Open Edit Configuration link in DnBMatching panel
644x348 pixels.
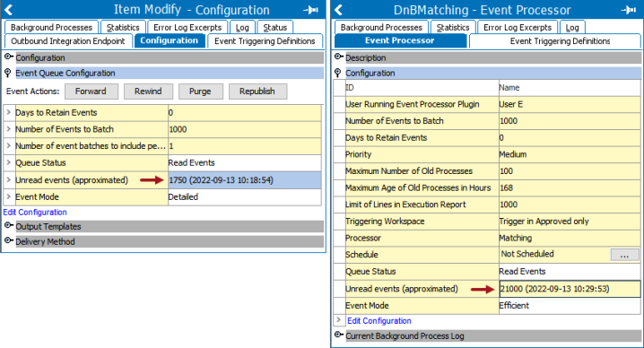pos(379,321)
